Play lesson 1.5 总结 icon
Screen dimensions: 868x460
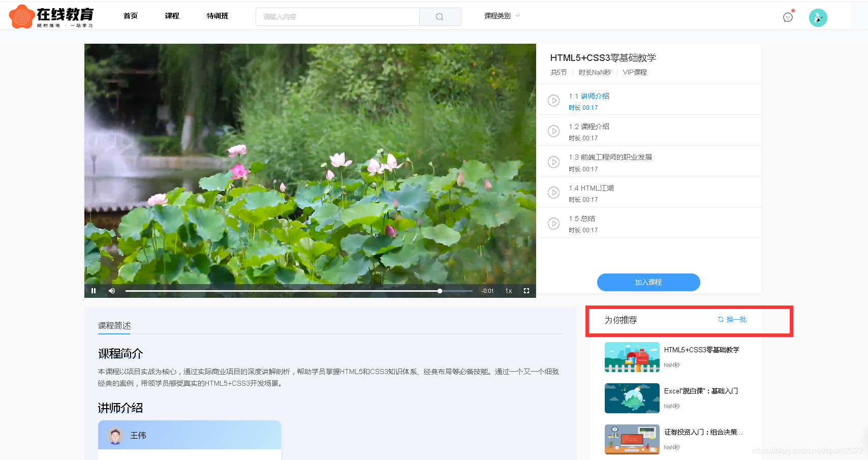[x=553, y=224]
